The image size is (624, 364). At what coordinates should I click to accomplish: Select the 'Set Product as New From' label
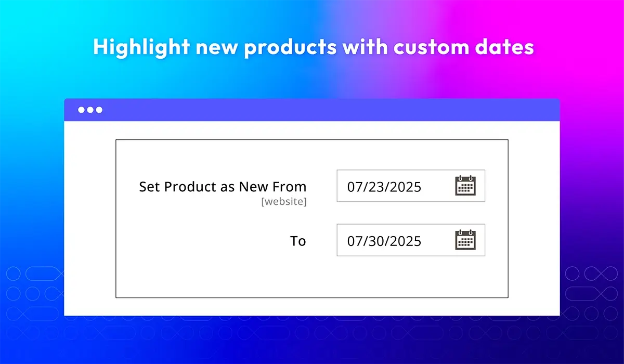(x=223, y=187)
